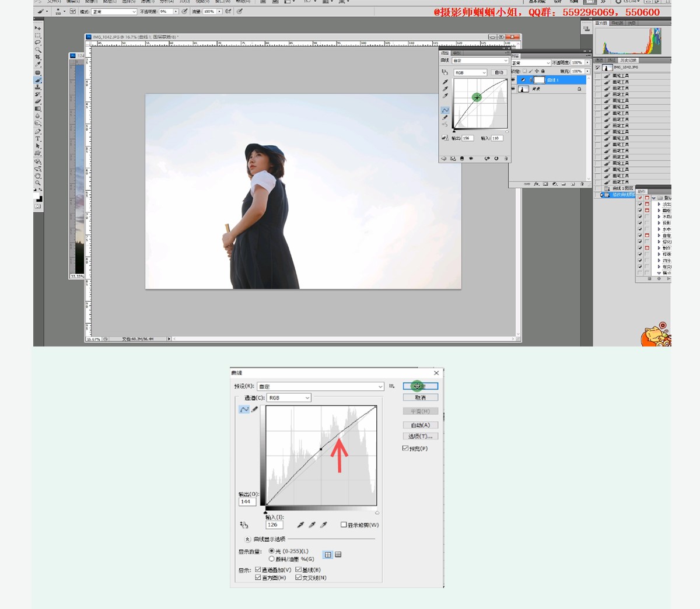Select the Curves 1 layer mask thumbnail
700x609 pixels.
coord(540,80)
